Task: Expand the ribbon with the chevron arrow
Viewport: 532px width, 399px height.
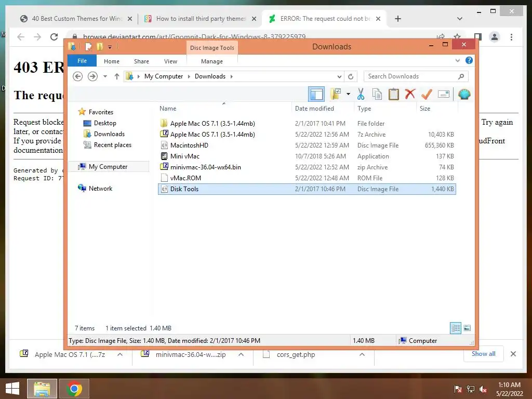Action: tap(457, 61)
